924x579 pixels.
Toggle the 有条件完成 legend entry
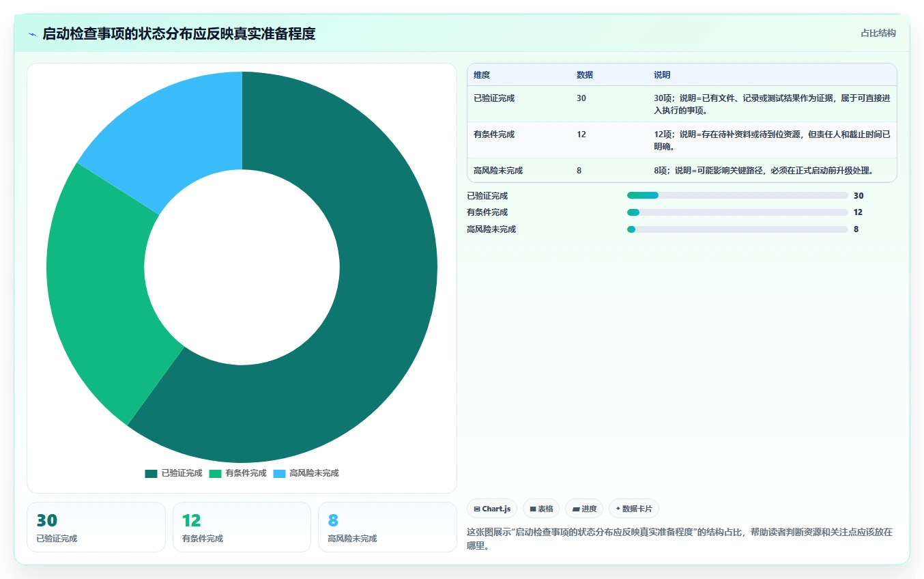[238, 473]
